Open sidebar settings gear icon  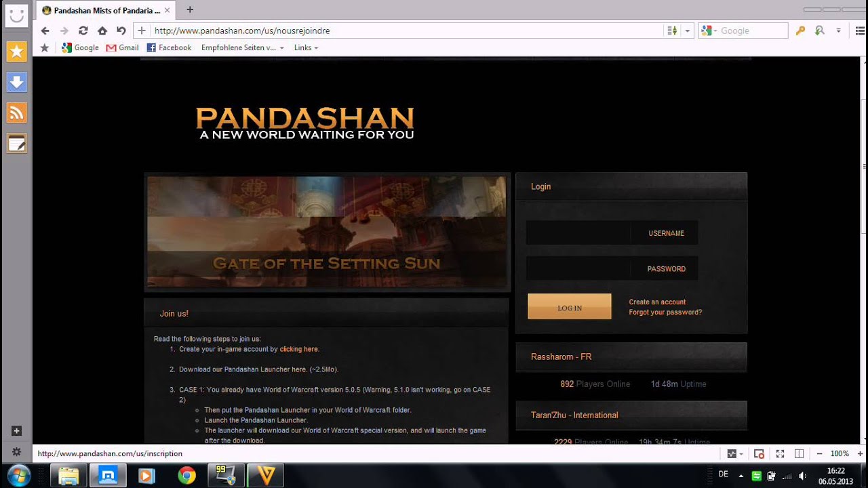pyautogui.click(x=16, y=451)
